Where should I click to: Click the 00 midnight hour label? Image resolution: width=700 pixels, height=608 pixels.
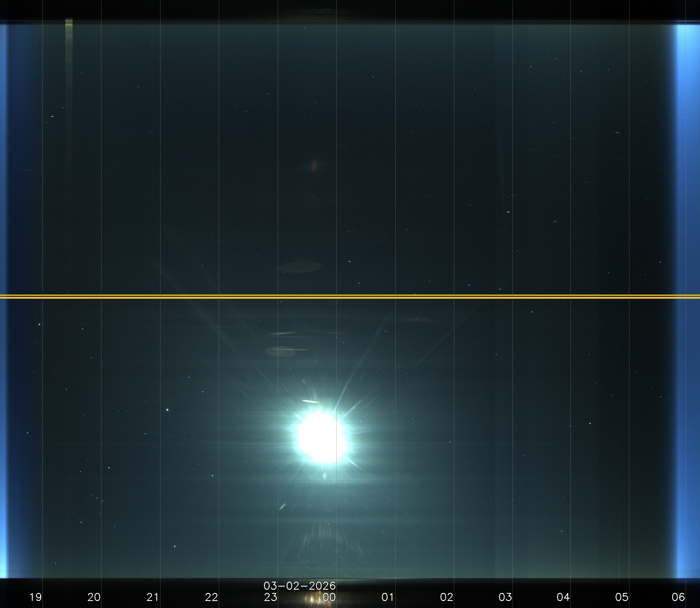click(329, 597)
